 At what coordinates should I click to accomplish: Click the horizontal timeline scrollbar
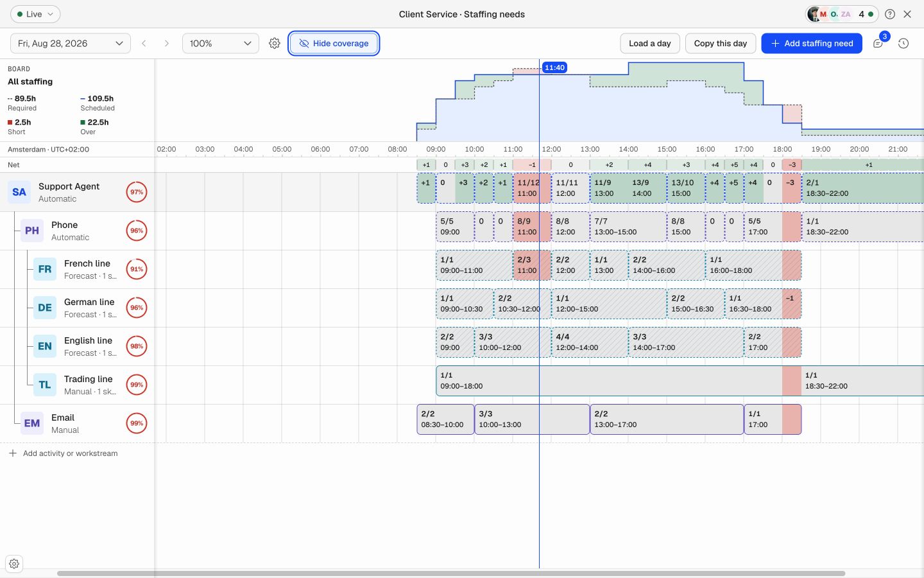click(451, 574)
